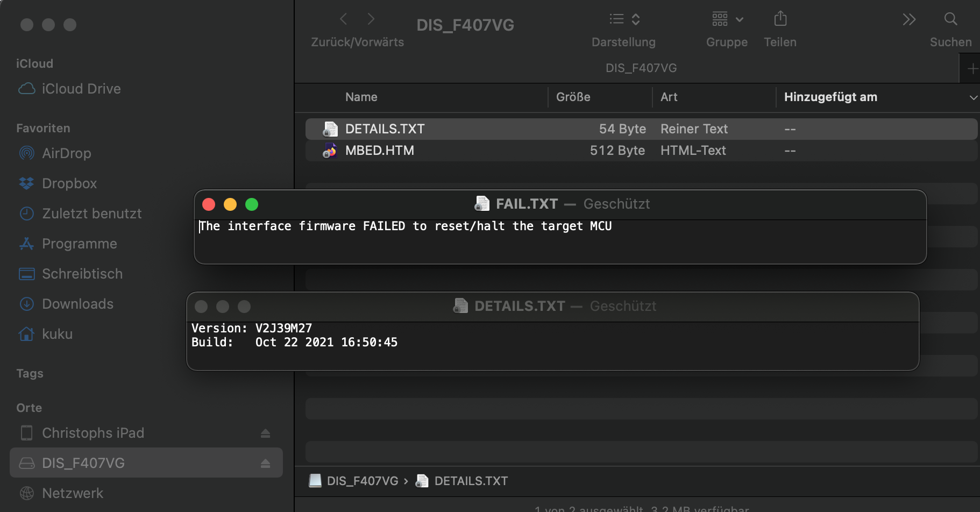Select the DIS_F407VG tab in the tab bar
Image resolution: width=980 pixels, height=512 pixels.
[x=641, y=68]
